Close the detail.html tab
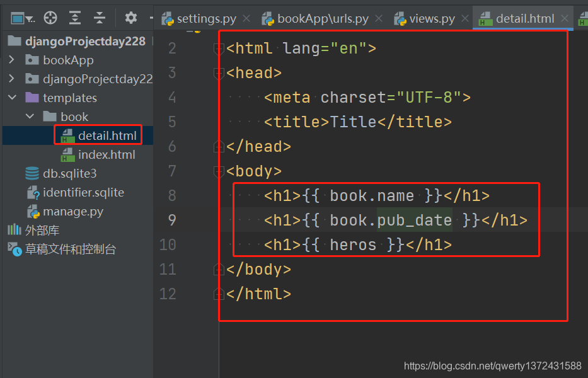Screen dimensions: 588x378 [565, 18]
